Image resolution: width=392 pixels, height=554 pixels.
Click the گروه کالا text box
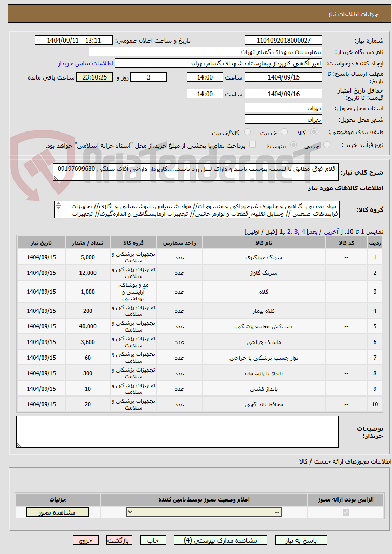(197, 209)
